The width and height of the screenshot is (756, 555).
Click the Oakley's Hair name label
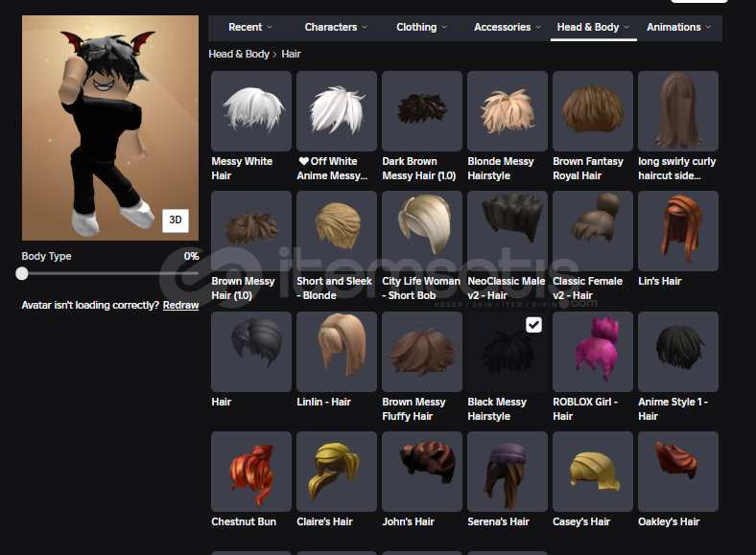coord(669,521)
